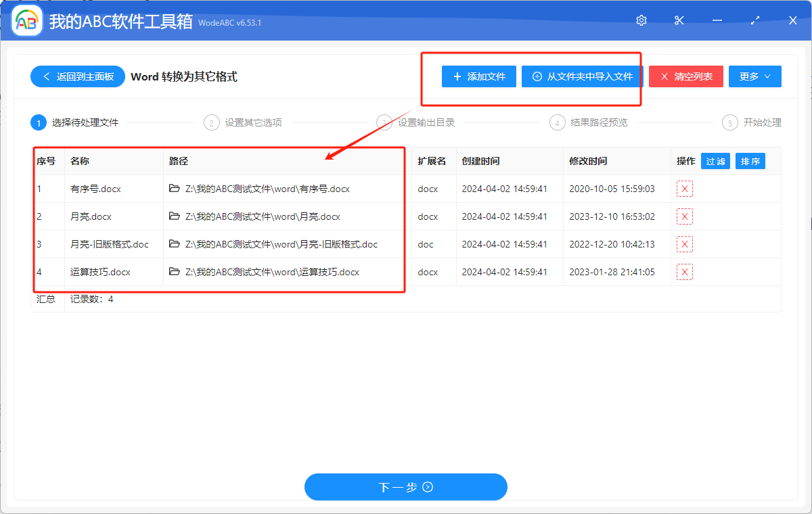Open folder icon for 有序号.docx path
812x514 pixels.
(x=175, y=189)
